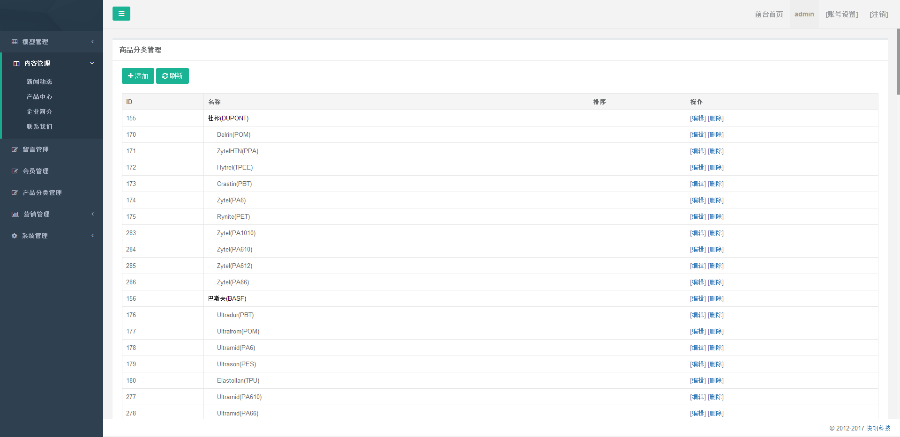The height and width of the screenshot is (437, 900).
Task: Click the green 添加 (add) button
Action: (138, 76)
